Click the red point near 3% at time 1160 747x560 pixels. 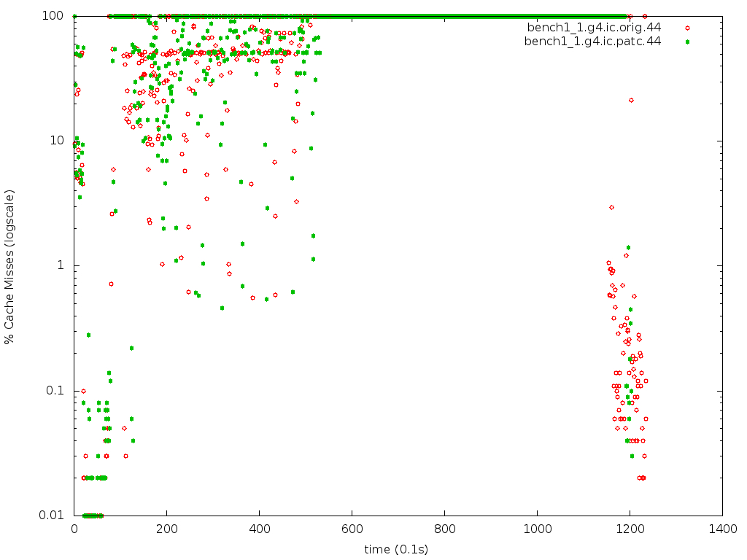tap(611, 208)
